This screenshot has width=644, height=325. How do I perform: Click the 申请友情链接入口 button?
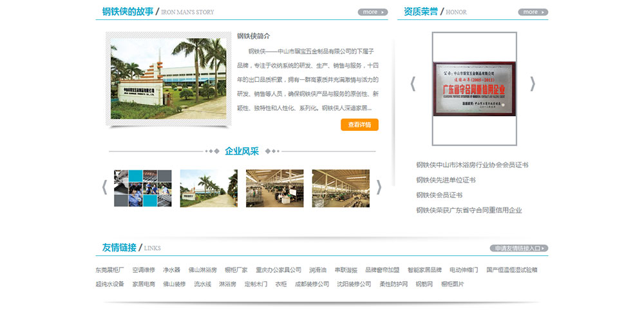coord(518,248)
